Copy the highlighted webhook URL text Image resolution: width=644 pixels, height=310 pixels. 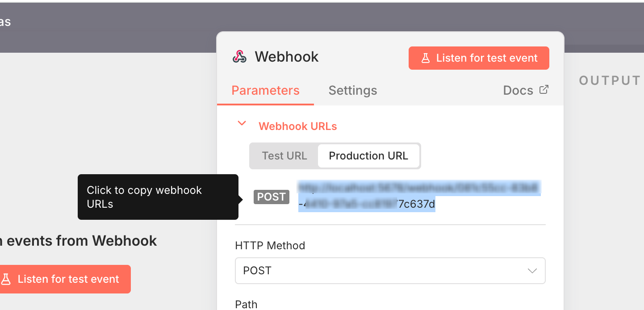pos(419,196)
